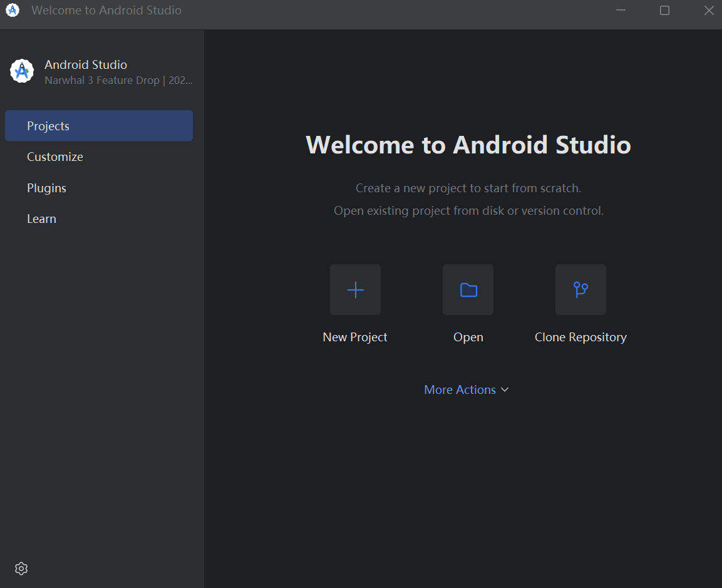Select the Clone Repository icon
Image resolution: width=722 pixels, height=588 pixels.
(580, 289)
